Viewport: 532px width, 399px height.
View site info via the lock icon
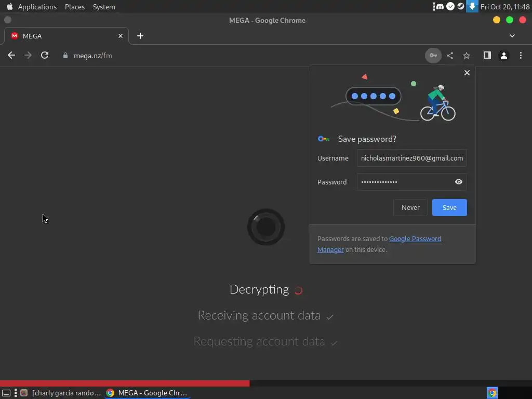(65, 56)
